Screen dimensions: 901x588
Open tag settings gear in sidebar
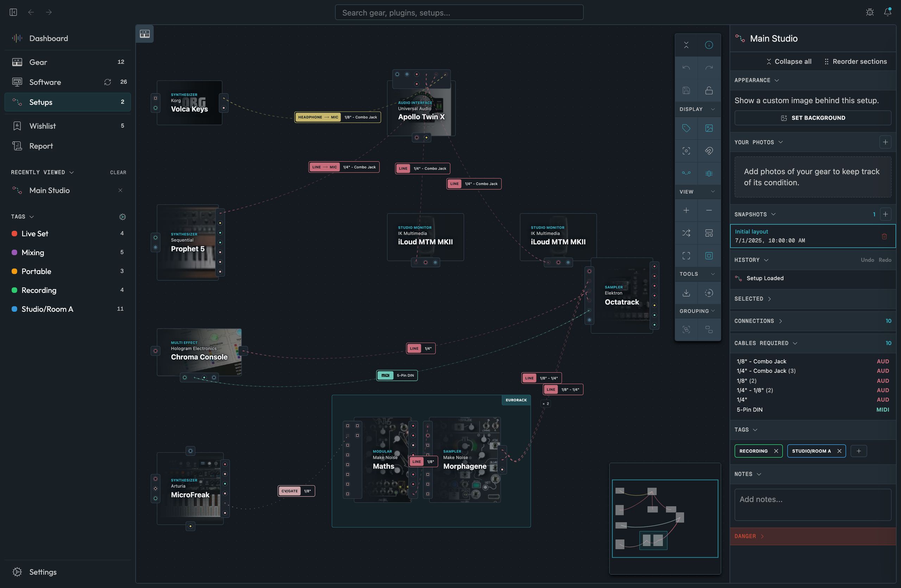[x=122, y=217]
